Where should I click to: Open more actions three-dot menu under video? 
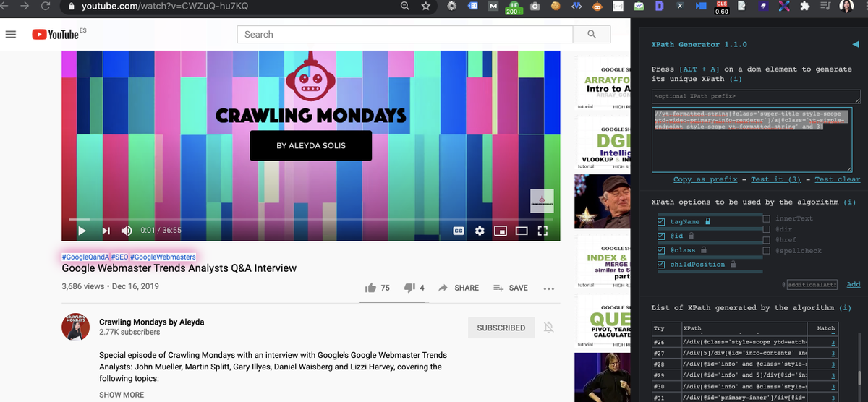pos(548,288)
